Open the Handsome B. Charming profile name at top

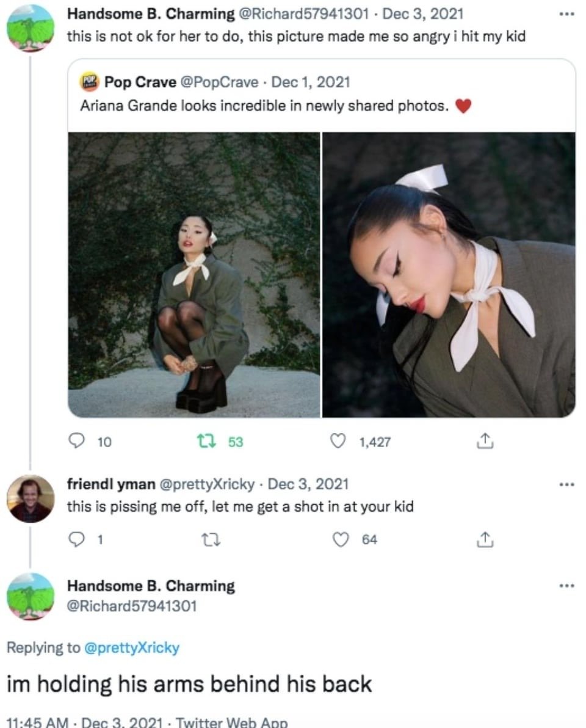[151, 14]
